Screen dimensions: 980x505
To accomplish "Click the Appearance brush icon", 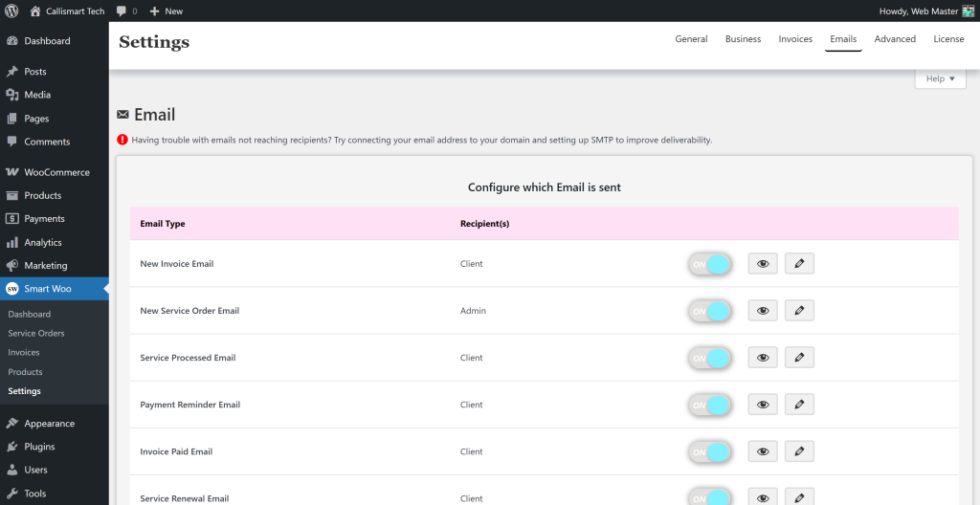I will 11,423.
